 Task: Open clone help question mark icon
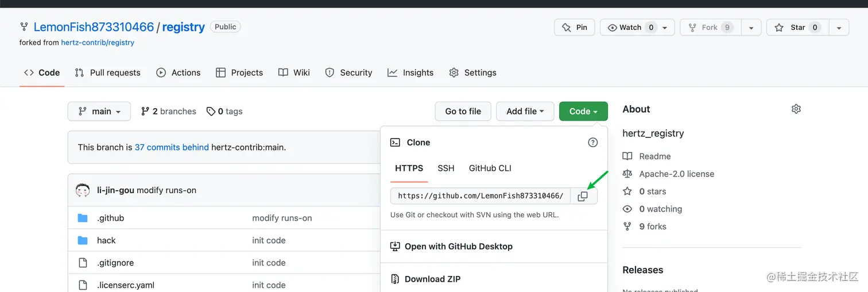(593, 143)
